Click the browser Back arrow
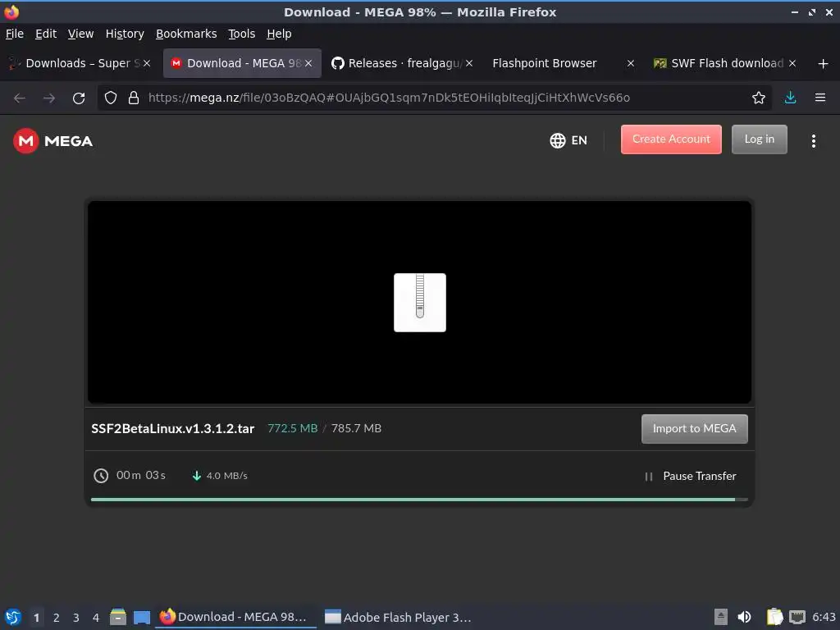 coord(20,98)
